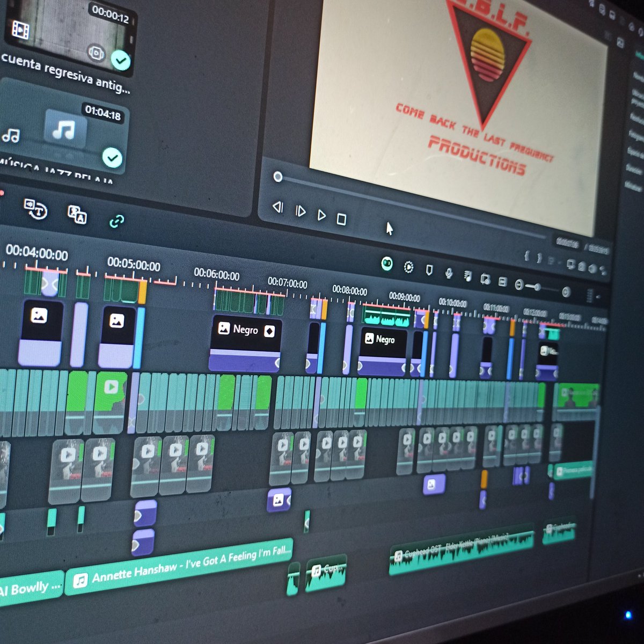Select the Al Bowlly audio clip
The image size is (644, 644).
pyautogui.click(x=31, y=589)
